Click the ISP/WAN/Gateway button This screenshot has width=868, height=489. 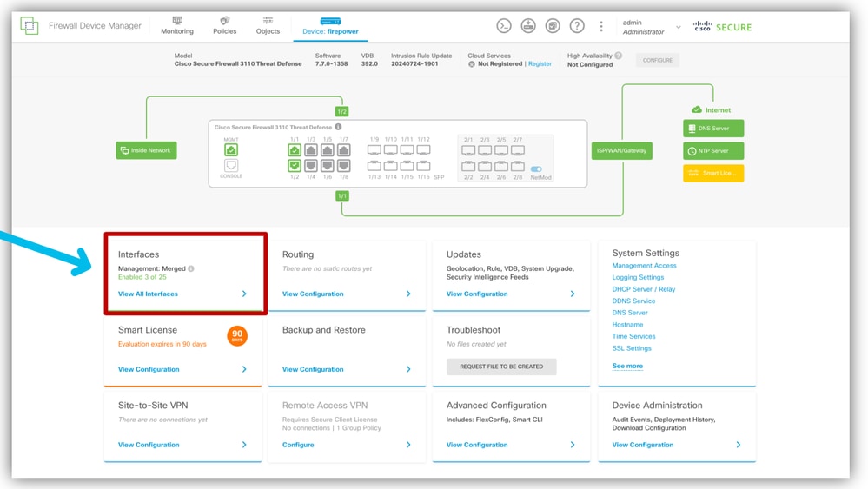tap(621, 150)
